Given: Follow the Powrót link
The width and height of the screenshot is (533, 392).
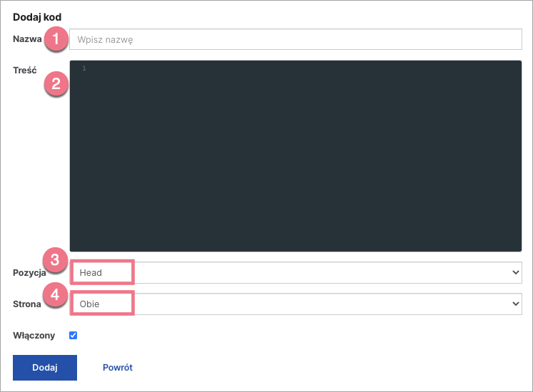Looking at the screenshot, I should click(118, 368).
